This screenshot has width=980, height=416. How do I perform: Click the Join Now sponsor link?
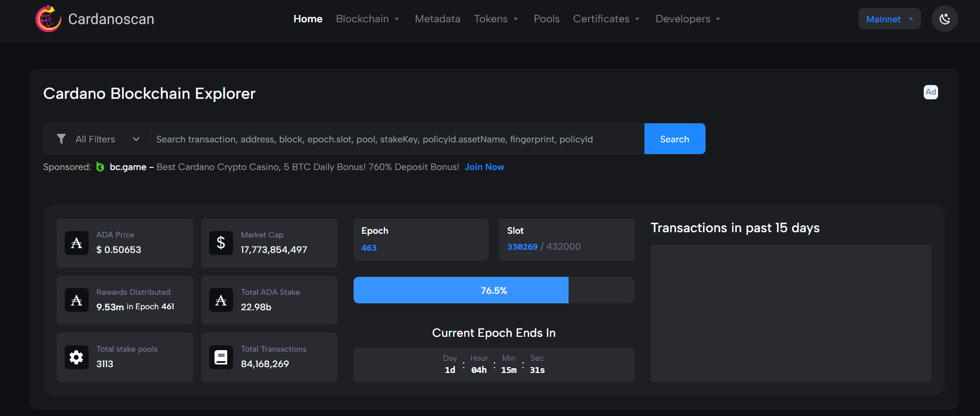tap(484, 167)
